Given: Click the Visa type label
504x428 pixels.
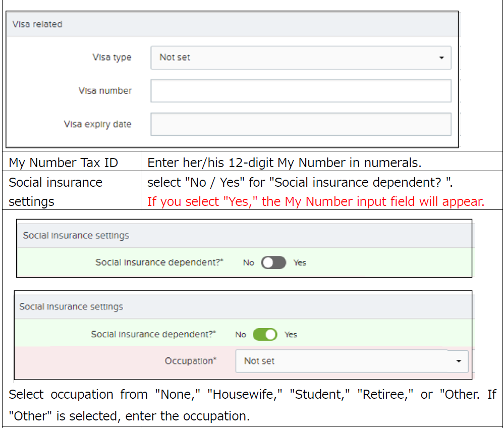Looking at the screenshot, I should [112, 58].
